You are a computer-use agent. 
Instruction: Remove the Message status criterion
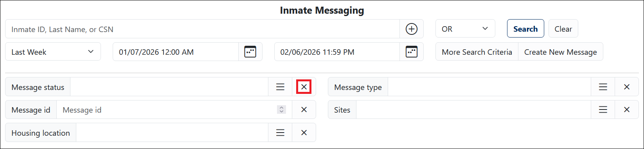[304, 87]
